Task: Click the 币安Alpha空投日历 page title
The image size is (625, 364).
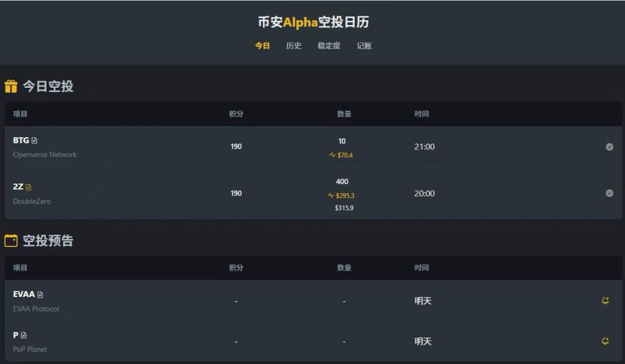Action: 312,23
